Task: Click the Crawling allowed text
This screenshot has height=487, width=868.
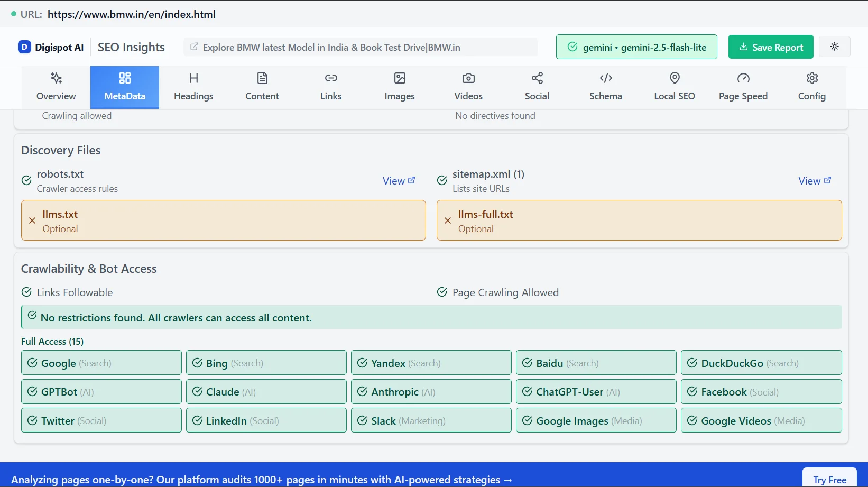Action: coord(77,116)
